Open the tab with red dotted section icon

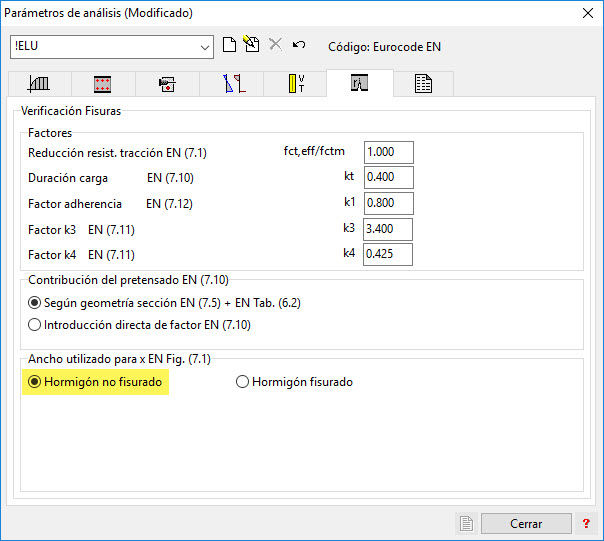[x=102, y=84]
